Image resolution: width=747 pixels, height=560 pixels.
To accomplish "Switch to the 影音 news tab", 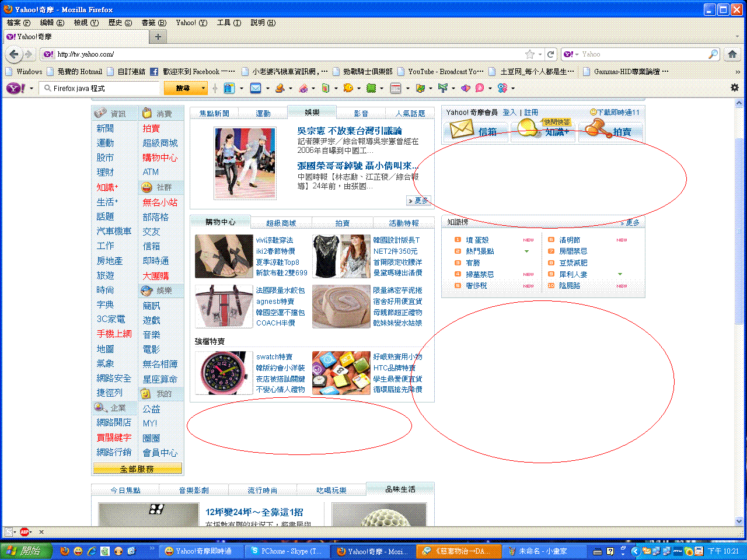I will point(361,113).
